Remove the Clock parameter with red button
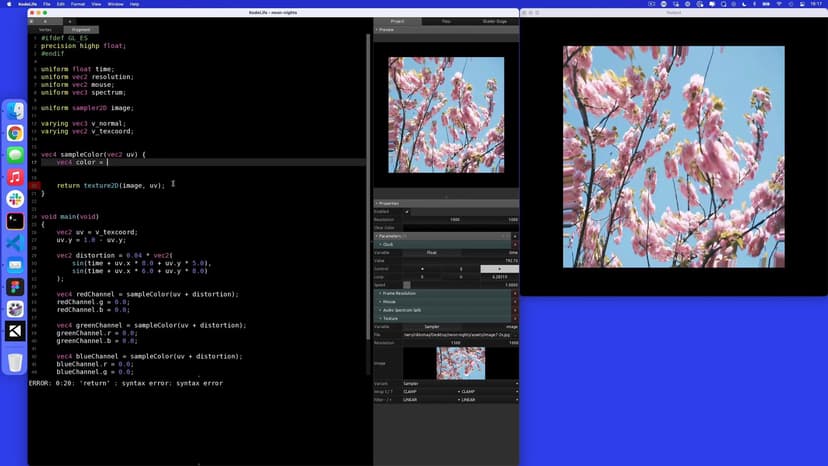 pos(515,244)
